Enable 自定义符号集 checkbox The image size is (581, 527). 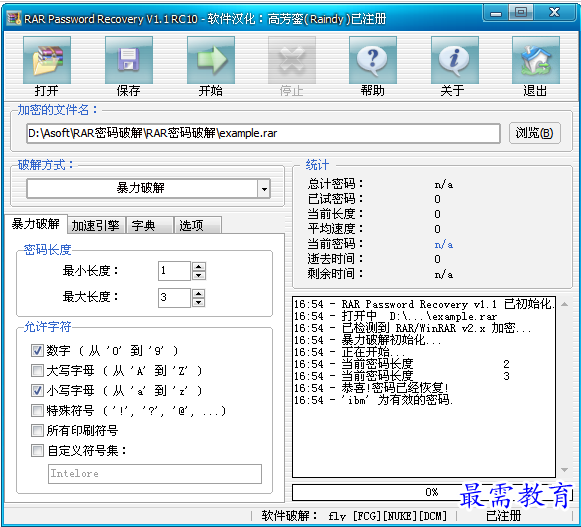(37, 451)
